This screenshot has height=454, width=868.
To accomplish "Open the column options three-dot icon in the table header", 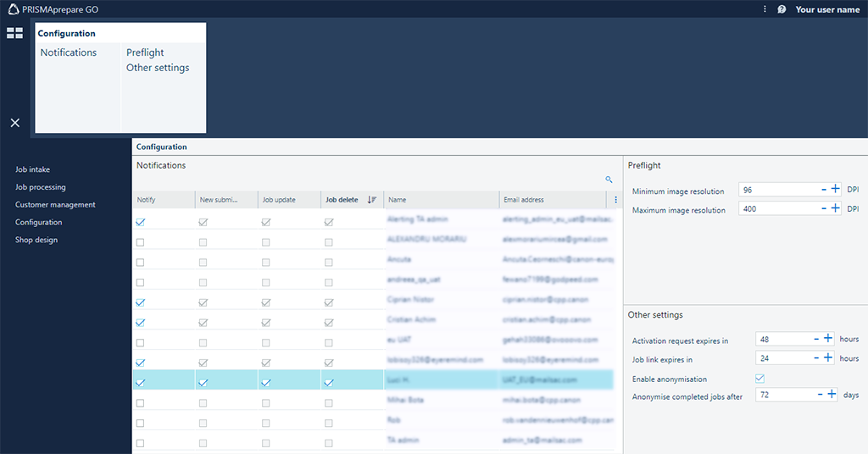I will [x=615, y=200].
